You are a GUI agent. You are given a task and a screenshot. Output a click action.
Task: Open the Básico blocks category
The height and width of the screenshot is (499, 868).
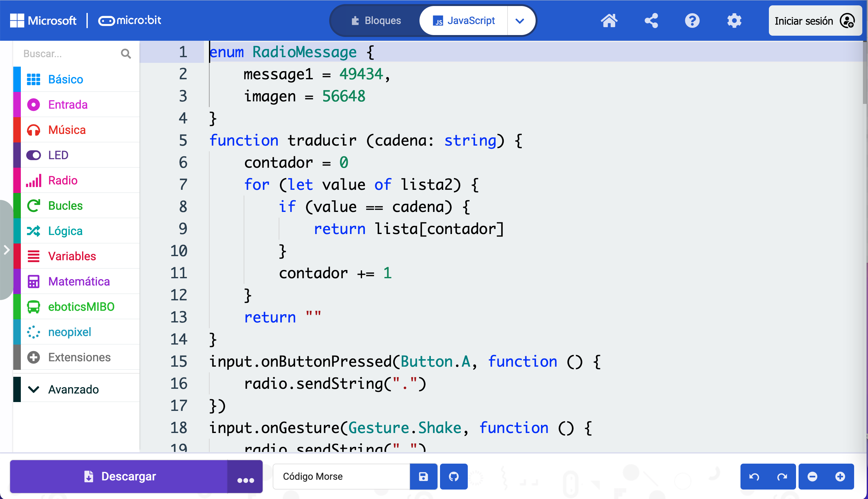pos(65,79)
